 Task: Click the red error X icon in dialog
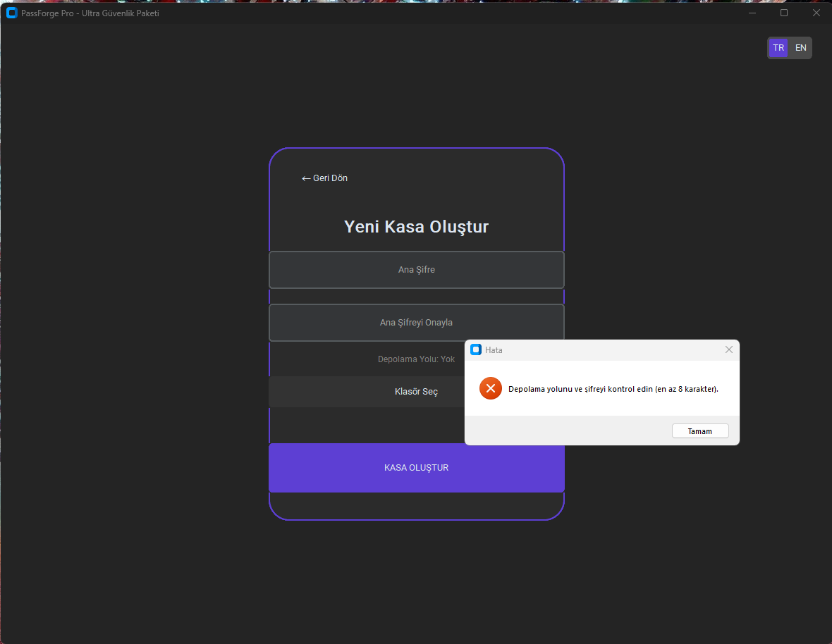coord(490,388)
